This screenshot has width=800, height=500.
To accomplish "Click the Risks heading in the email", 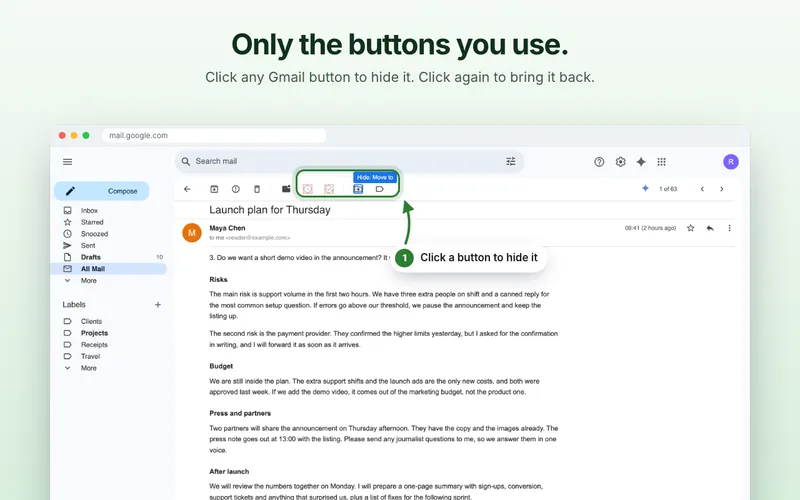I will coord(218,280).
